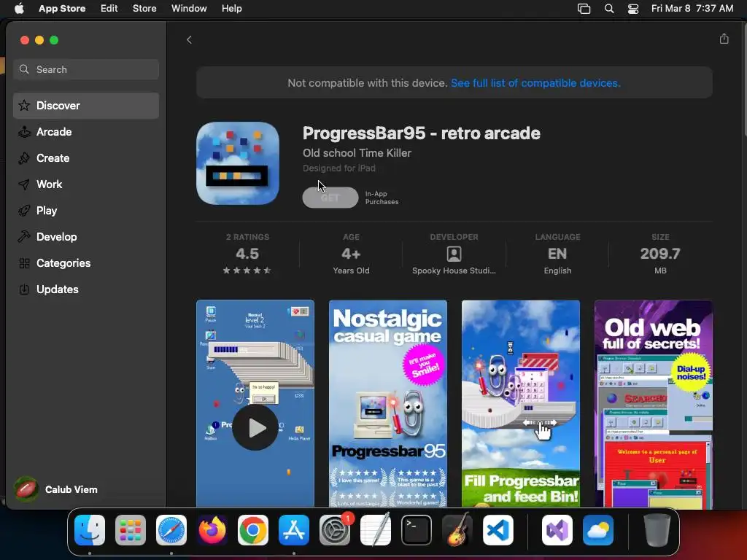This screenshot has height=560, width=747.
Task: Launch Safari from the dock
Action: click(x=171, y=530)
